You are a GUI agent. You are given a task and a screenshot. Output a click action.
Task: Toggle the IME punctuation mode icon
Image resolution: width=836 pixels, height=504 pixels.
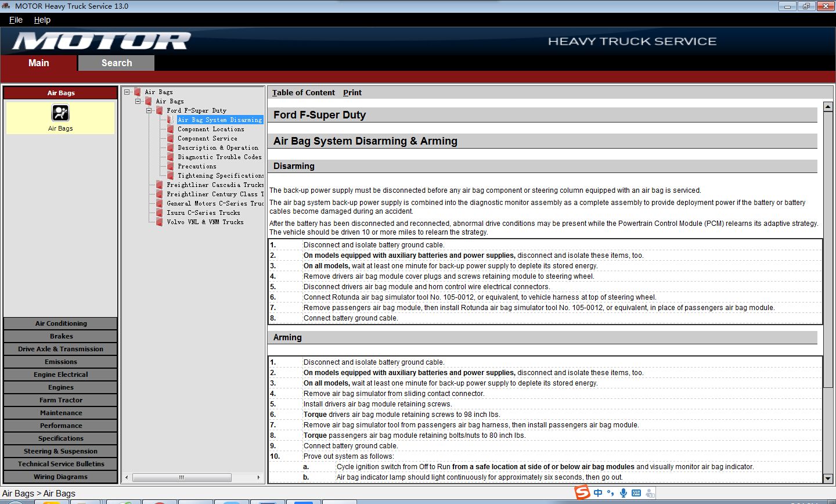tap(610, 493)
